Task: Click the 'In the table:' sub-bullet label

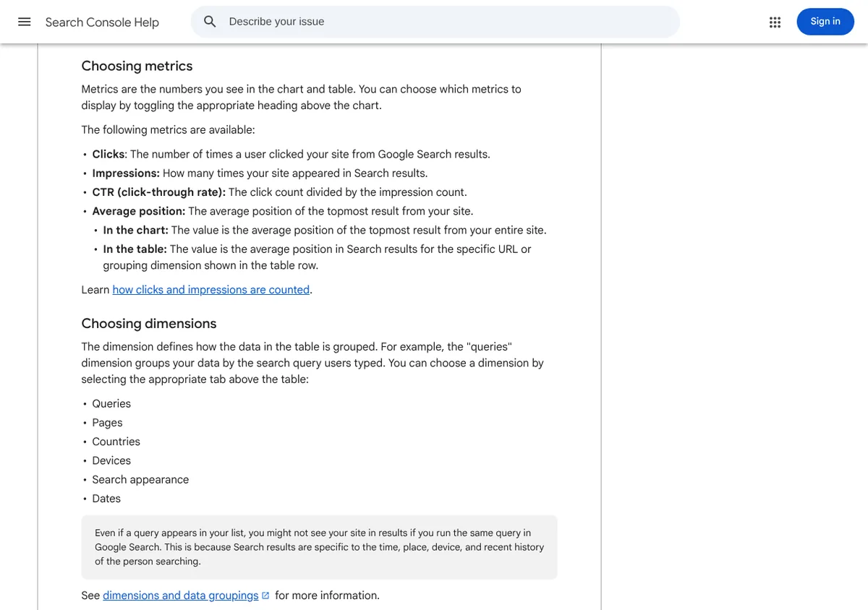Action: (135, 249)
